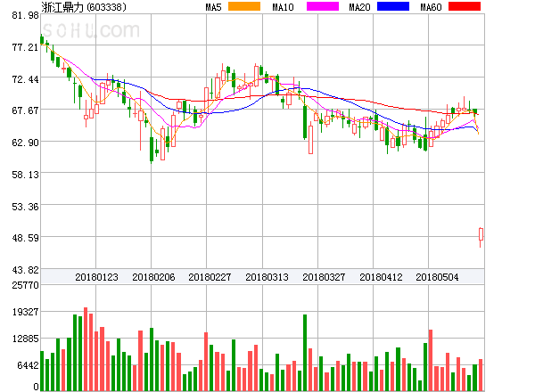Screen dimensions: 535x392
Task: Click the 62.90 price axis label
Action: pos(25,143)
